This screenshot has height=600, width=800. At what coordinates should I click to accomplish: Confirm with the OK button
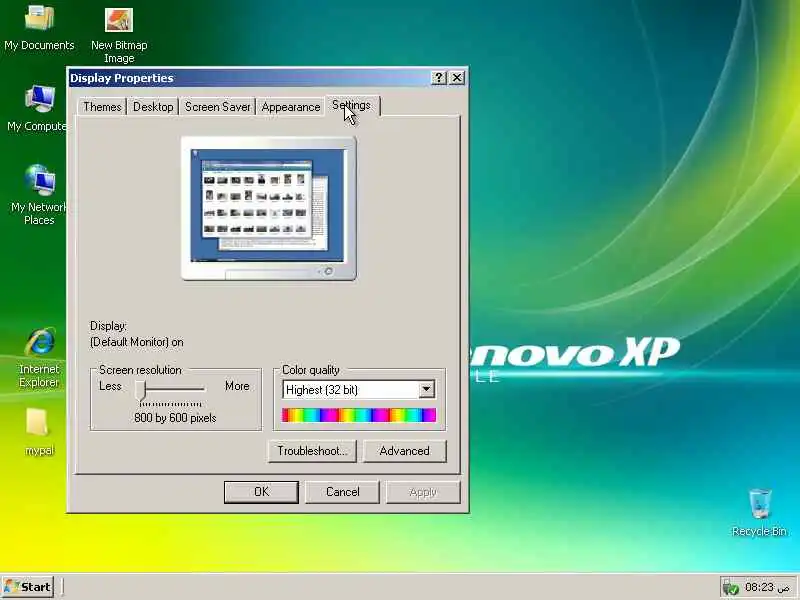261,492
